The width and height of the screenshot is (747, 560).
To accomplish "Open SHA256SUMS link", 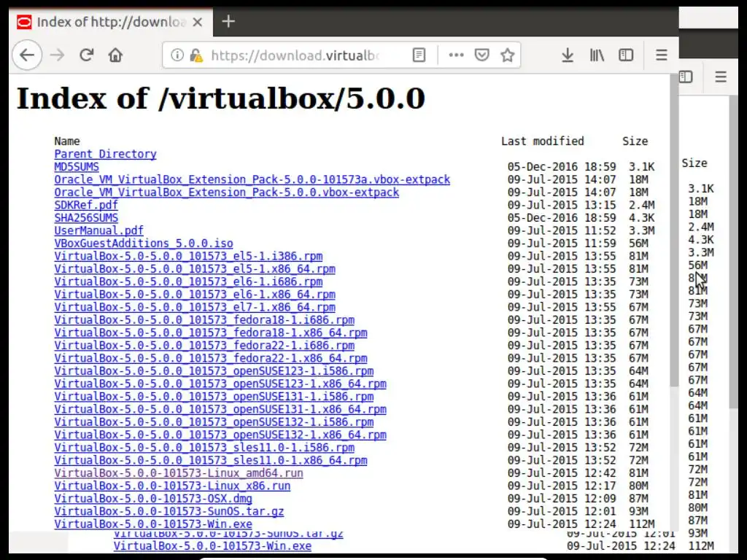I will click(x=86, y=217).
